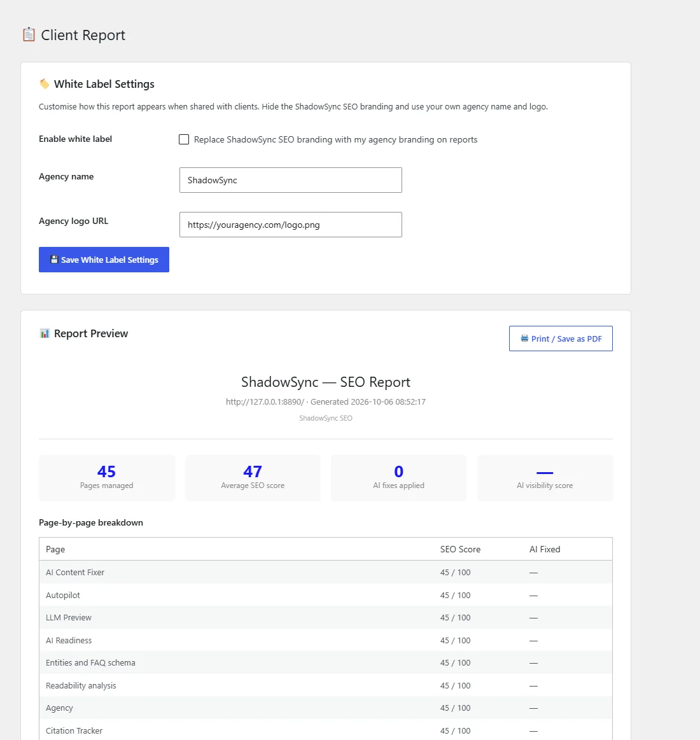Click the 'Enable white label' label
The width and height of the screenshot is (700, 740).
[x=76, y=139]
